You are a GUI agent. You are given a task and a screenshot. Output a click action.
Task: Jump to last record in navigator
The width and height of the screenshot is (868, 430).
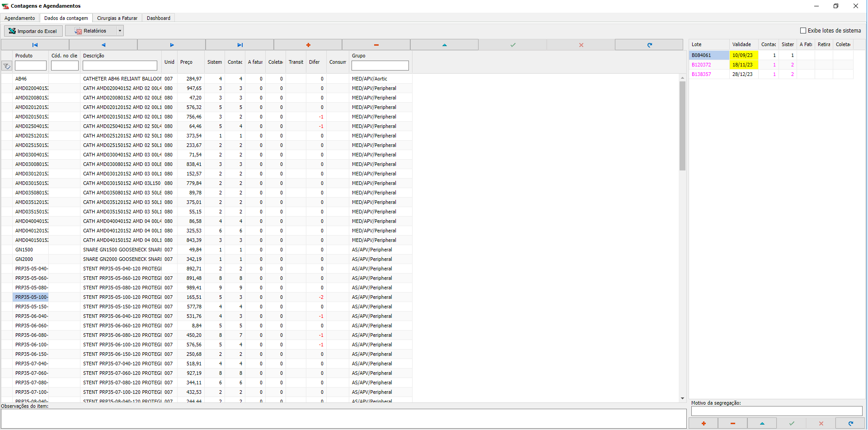point(240,45)
